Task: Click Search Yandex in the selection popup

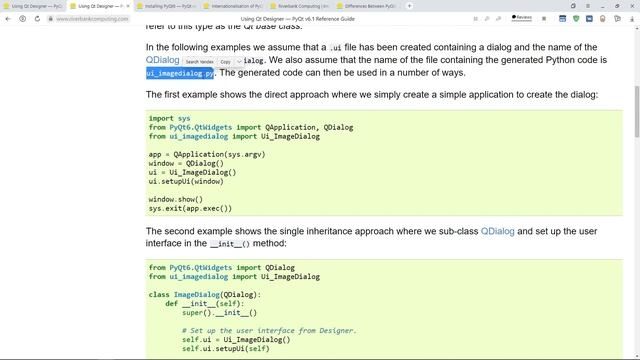Action: tap(199, 62)
